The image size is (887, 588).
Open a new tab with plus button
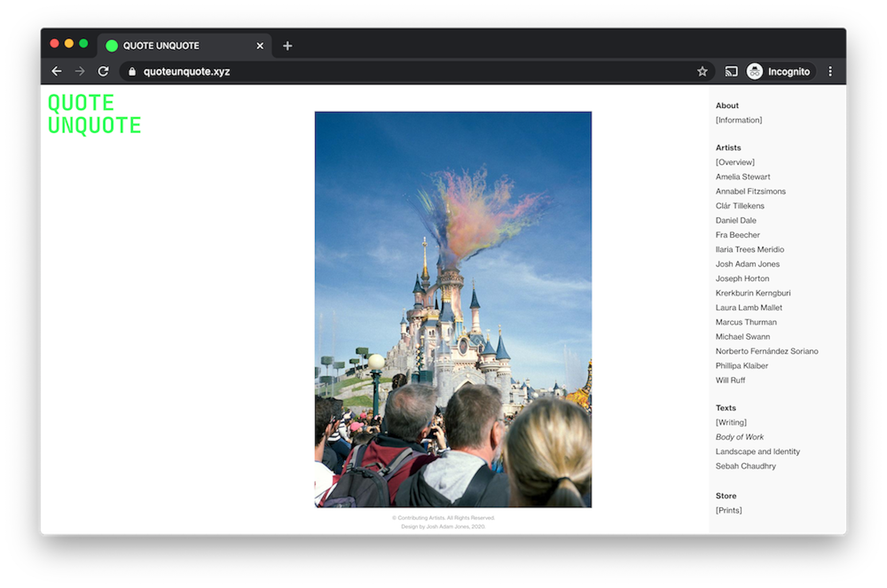click(x=287, y=46)
